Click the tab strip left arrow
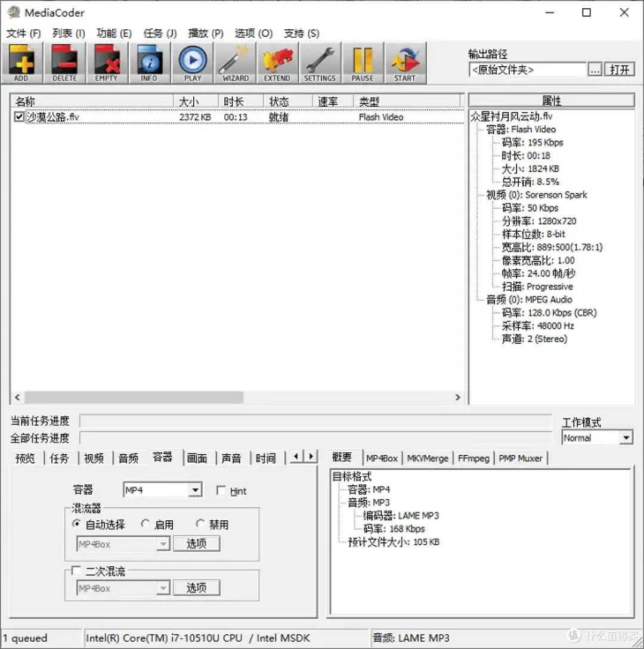The height and width of the screenshot is (649, 644). tap(296, 457)
